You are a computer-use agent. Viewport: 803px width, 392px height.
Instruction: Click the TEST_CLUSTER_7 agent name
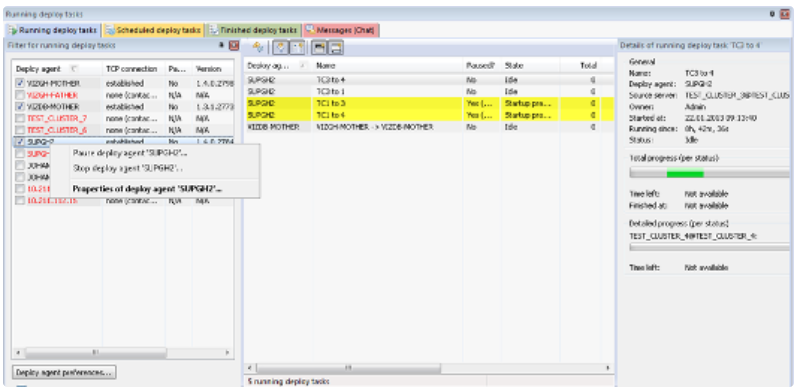[57, 118]
